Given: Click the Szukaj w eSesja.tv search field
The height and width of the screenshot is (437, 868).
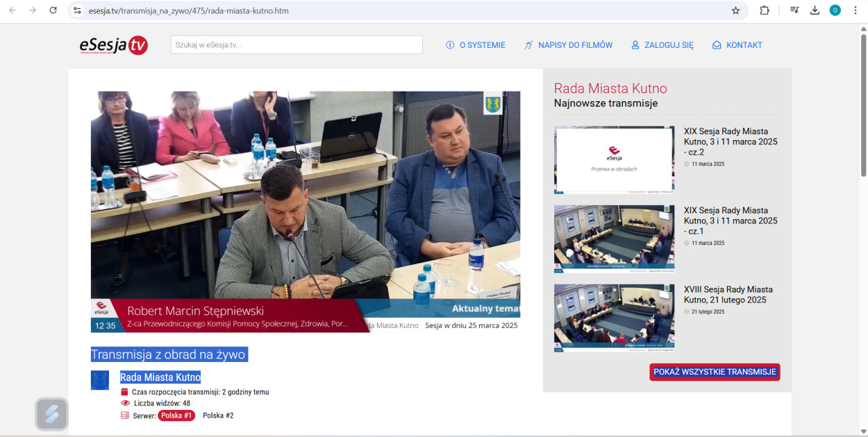Looking at the screenshot, I should 297,45.
